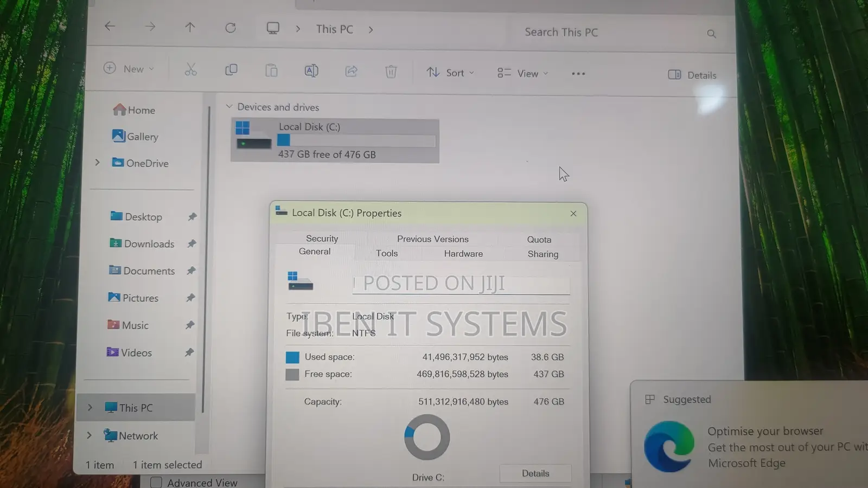
Task: Unpin Videos using its pin icon
Action: pos(189,352)
